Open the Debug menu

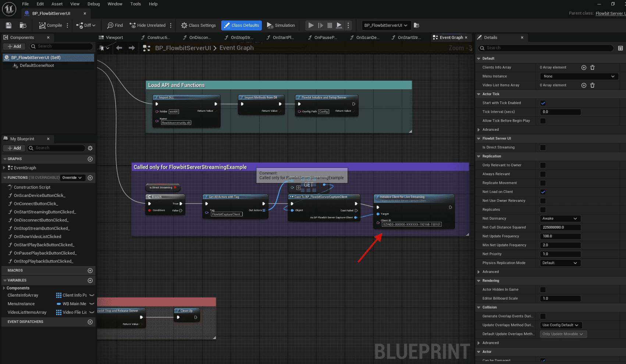click(x=93, y=4)
